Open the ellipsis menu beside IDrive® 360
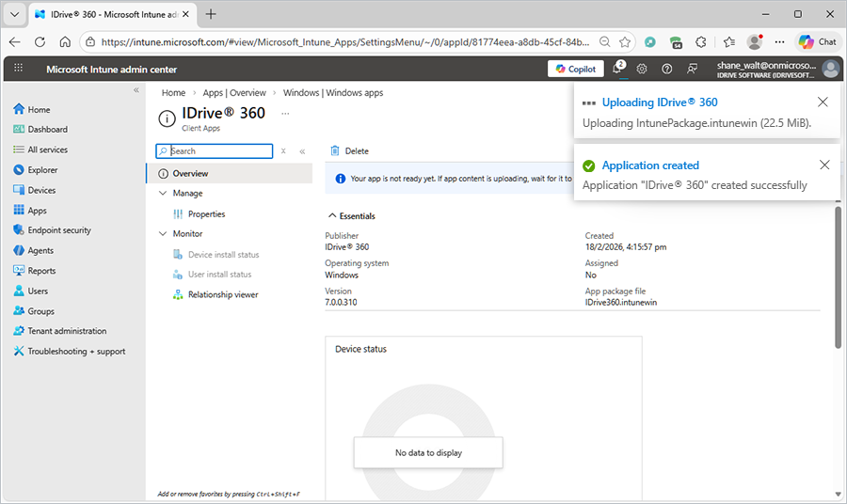Viewport: 847px width, 504px height. click(285, 114)
